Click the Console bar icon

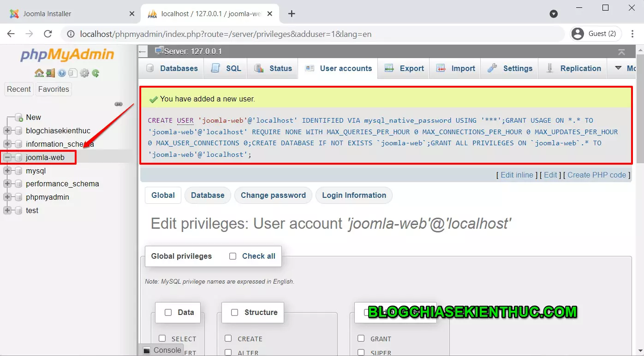(x=147, y=350)
